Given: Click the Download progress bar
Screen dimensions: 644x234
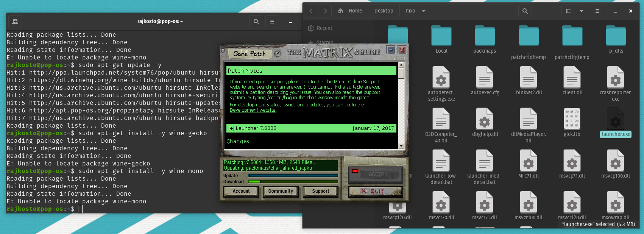Looking at the screenshot, I should [x=293, y=182].
